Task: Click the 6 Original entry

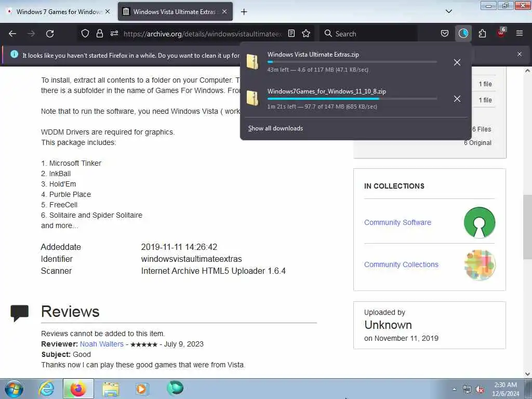Action: [x=478, y=142]
